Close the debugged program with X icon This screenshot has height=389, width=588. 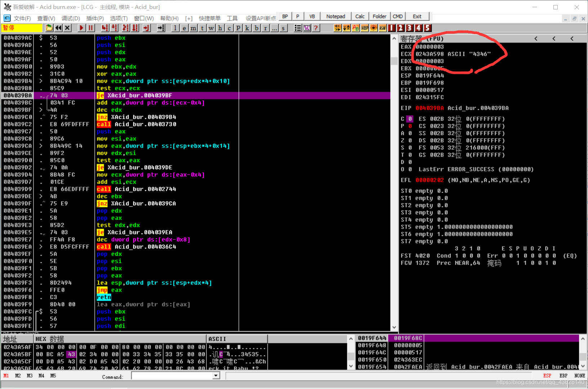pos(67,28)
